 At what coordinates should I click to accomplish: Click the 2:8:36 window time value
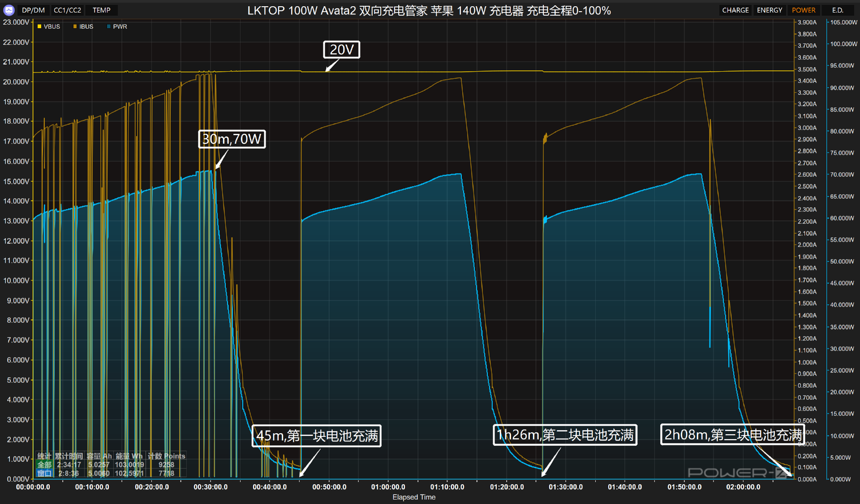pyautogui.click(x=69, y=473)
